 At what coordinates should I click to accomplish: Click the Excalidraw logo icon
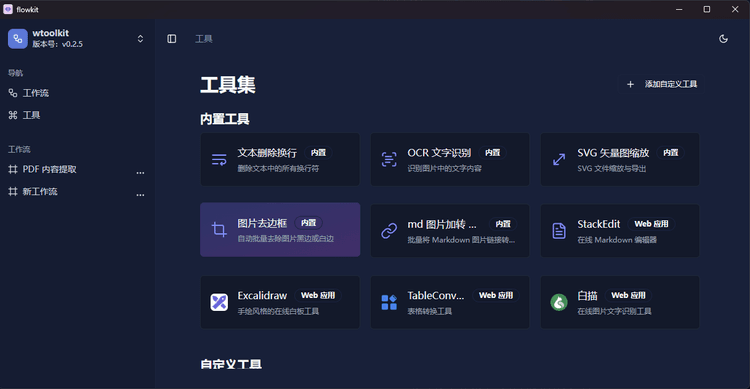pos(219,302)
